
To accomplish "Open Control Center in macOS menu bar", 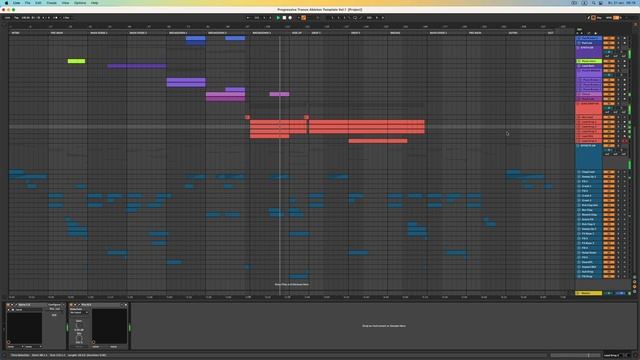I will [x=601, y=3].
